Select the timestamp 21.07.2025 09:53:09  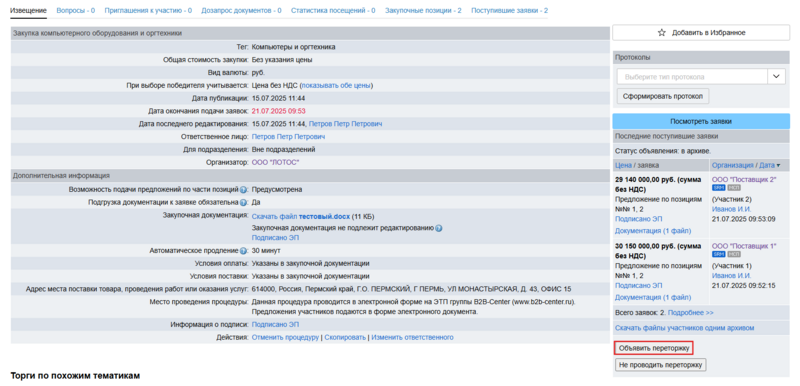coord(744,219)
